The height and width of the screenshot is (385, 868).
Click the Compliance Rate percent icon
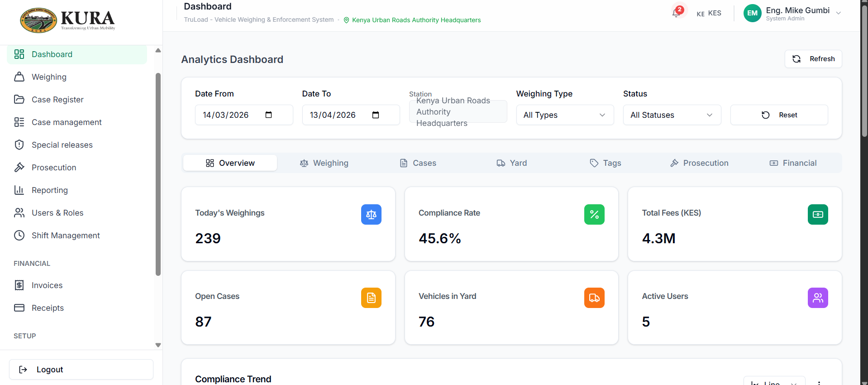coord(594,215)
